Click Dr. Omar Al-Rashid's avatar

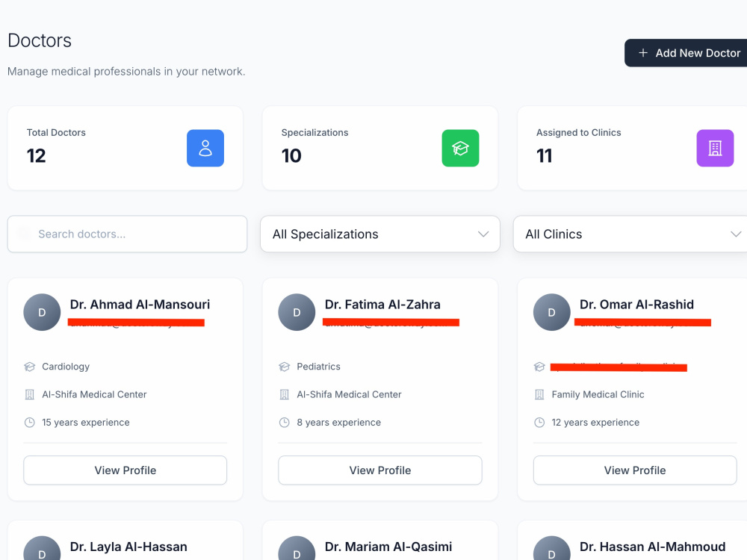pos(552,312)
